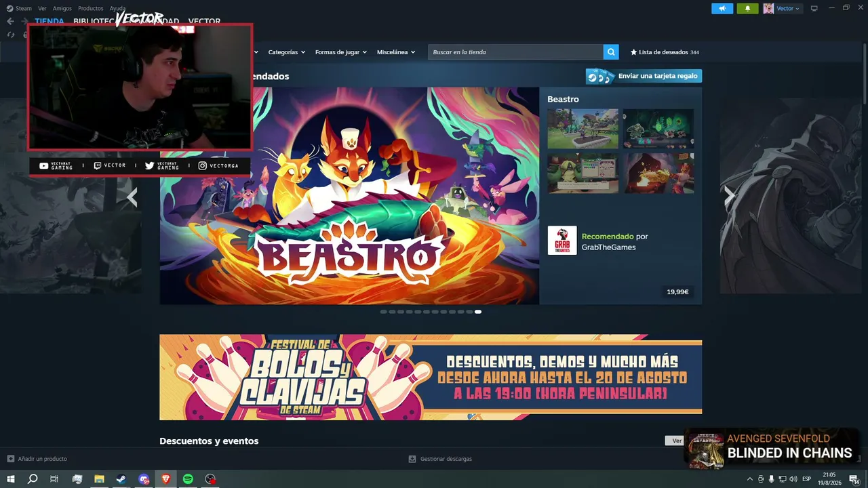868x488 pixels.
Task: Click the Descuentos y eventos heading
Action: 209,441
